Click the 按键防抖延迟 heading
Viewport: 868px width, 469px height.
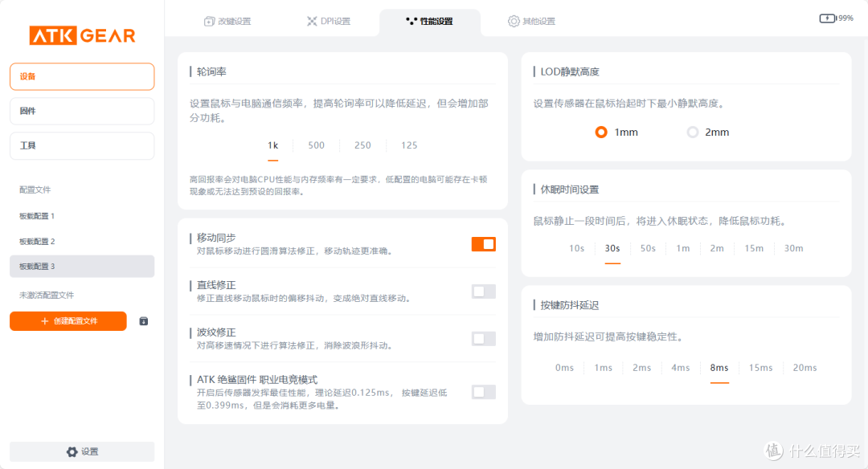[570, 305]
